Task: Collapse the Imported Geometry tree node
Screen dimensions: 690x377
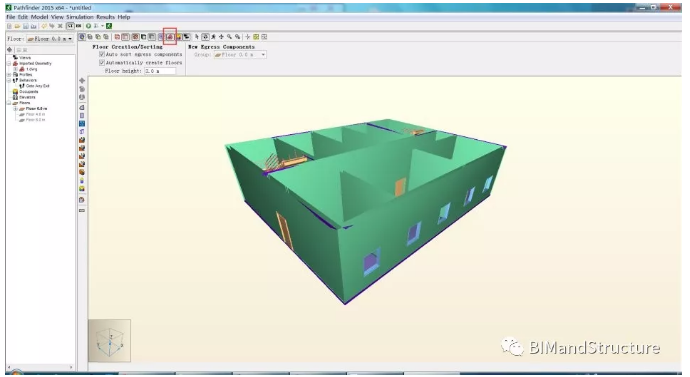Action: [9, 63]
